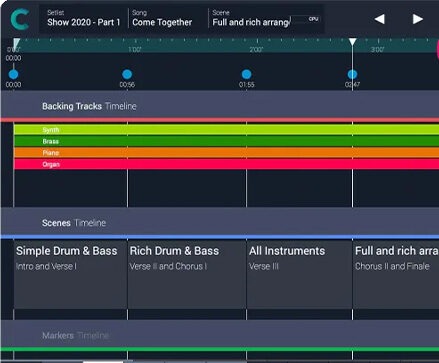This screenshot has height=363, width=439.
Task: Click the 'Synth' track label
Action: (x=51, y=130)
